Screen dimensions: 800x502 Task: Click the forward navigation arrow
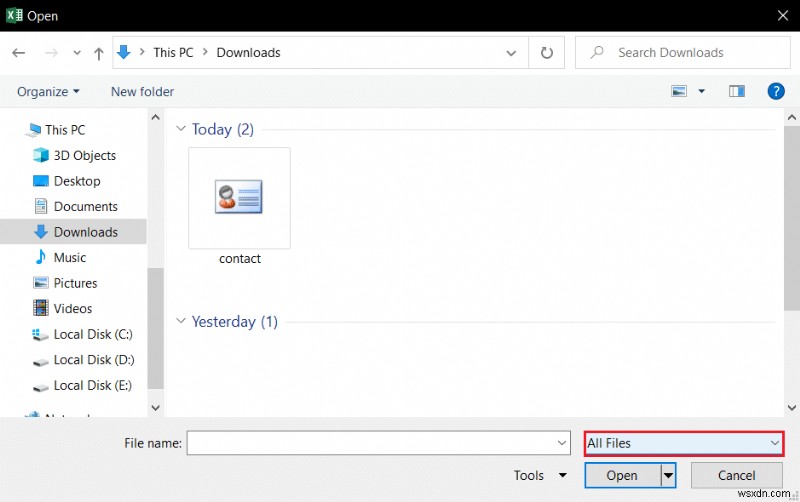coord(51,53)
